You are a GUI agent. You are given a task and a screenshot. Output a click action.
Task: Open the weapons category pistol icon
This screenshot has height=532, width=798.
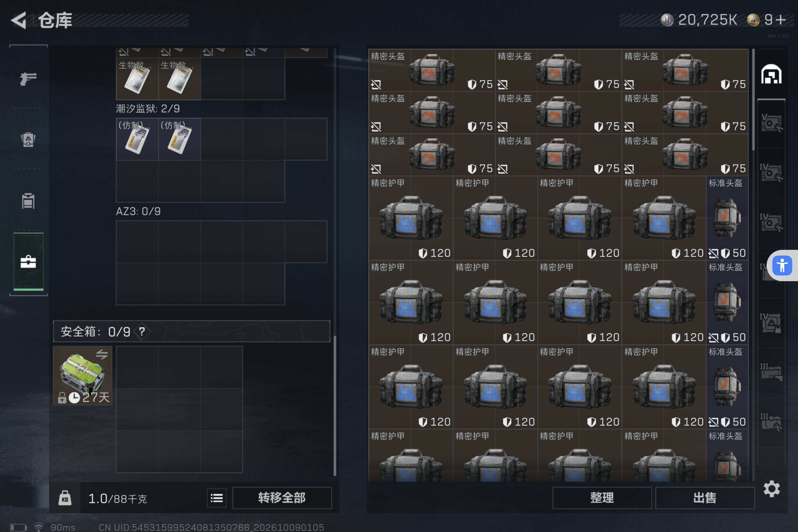pyautogui.click(x=28, y=79)
